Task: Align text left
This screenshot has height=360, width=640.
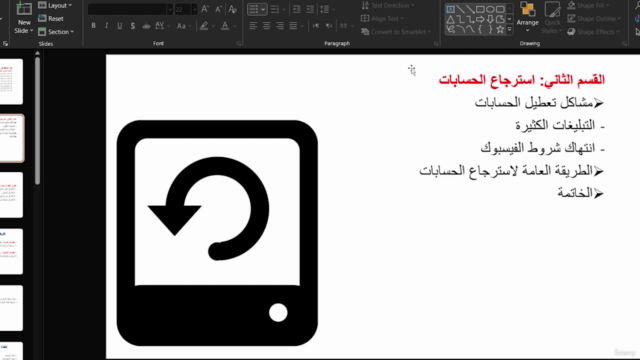Action: click(253, 26)
